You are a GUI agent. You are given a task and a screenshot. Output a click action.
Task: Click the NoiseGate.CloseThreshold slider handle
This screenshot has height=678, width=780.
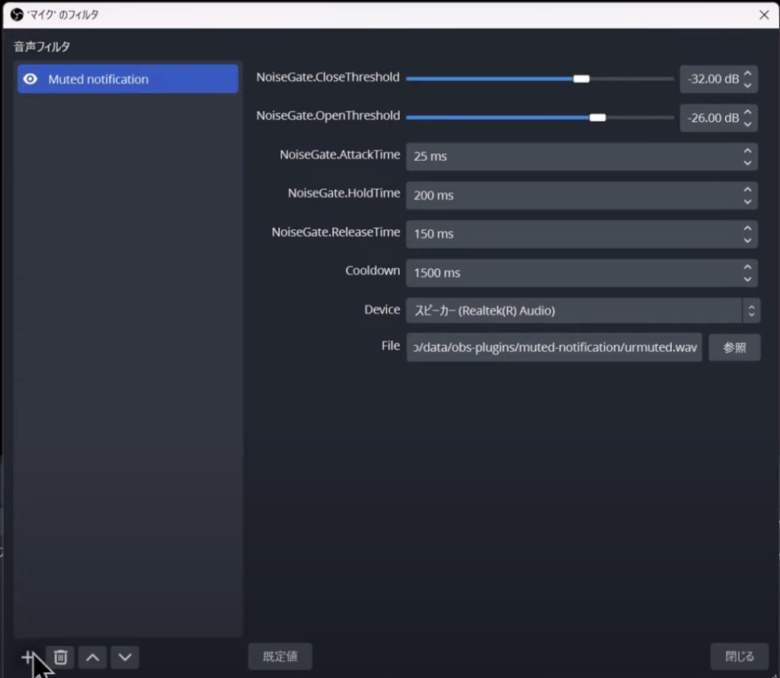coord(581,78)
